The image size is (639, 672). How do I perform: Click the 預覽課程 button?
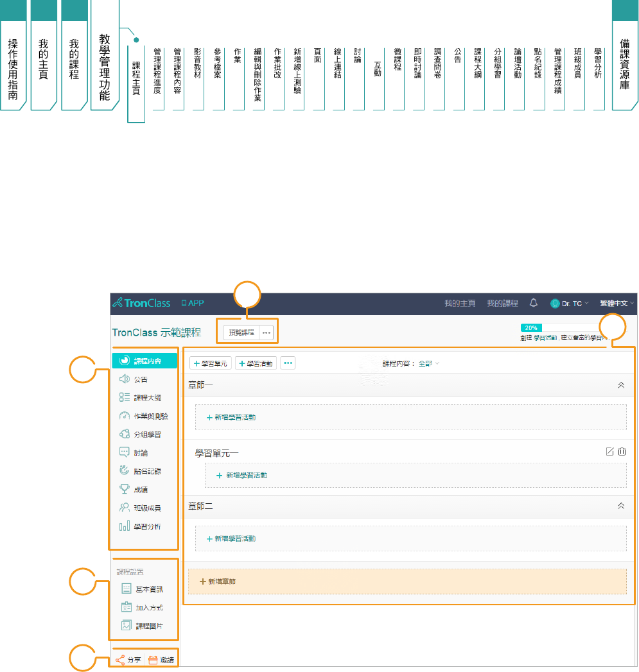point(241,332)
